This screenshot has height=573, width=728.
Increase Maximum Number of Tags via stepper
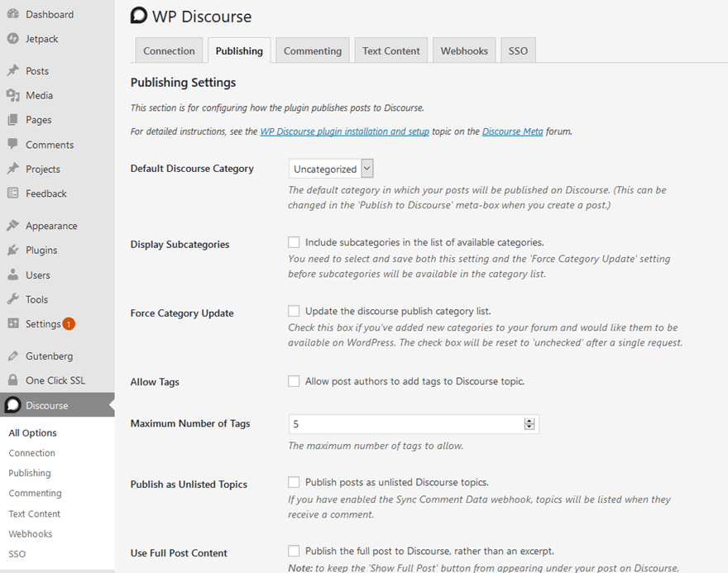pyautogui.click(x=529, y=420)
